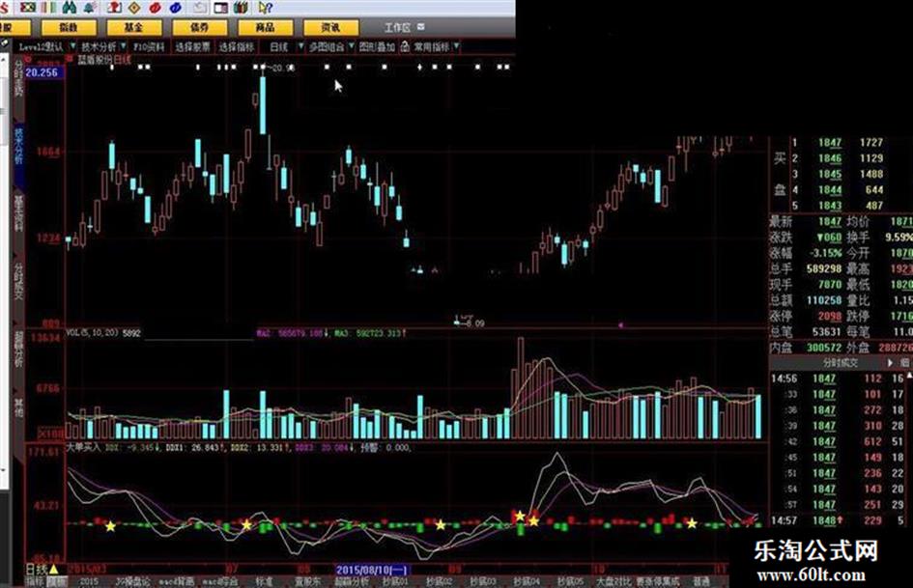Toggle the 工作区 workspace mail icon
Screen dimensions: 913x588
pyautogui.click(x=421, y=27)
